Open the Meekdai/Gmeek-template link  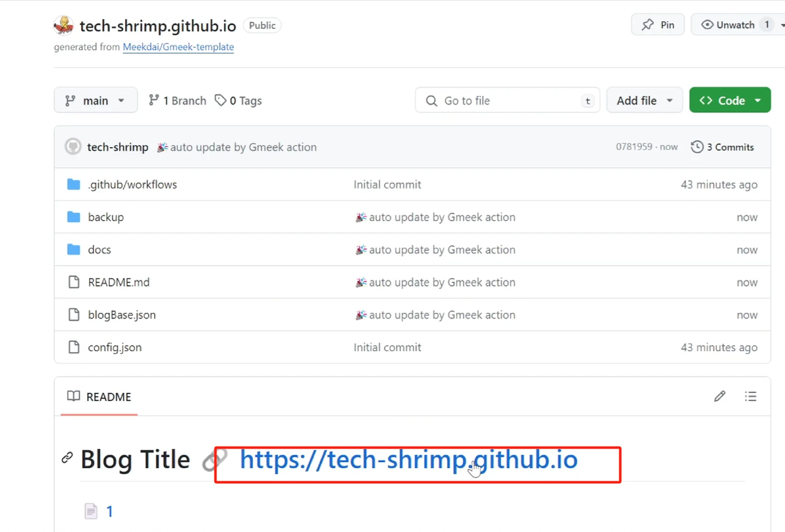pyautogui.click(x=178, y=47)
